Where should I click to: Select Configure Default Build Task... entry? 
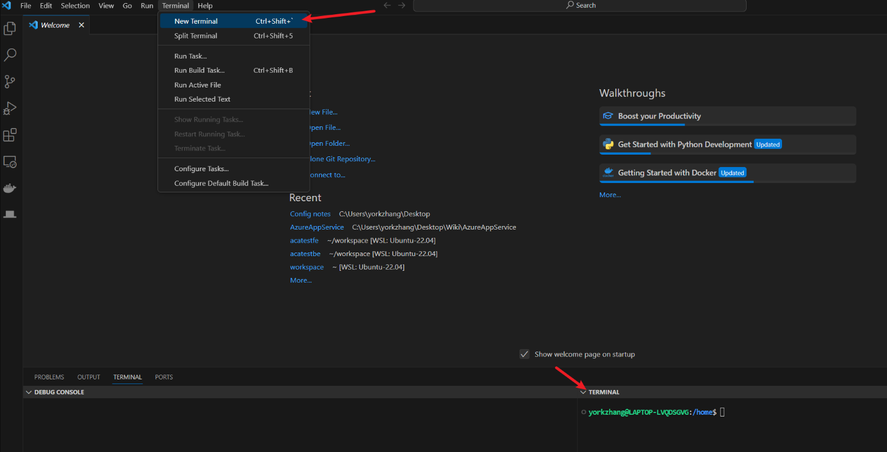234,183
